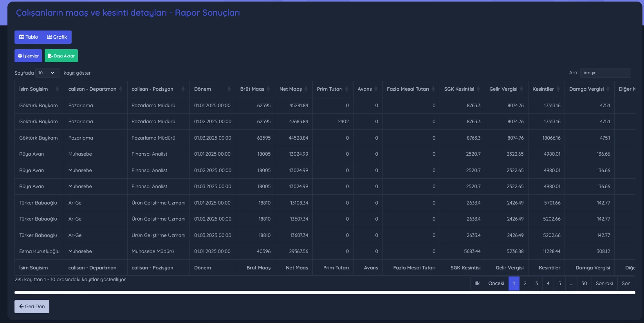Sort by Fazla Mesai Tutarı sort icon

[x=433, y=89]
